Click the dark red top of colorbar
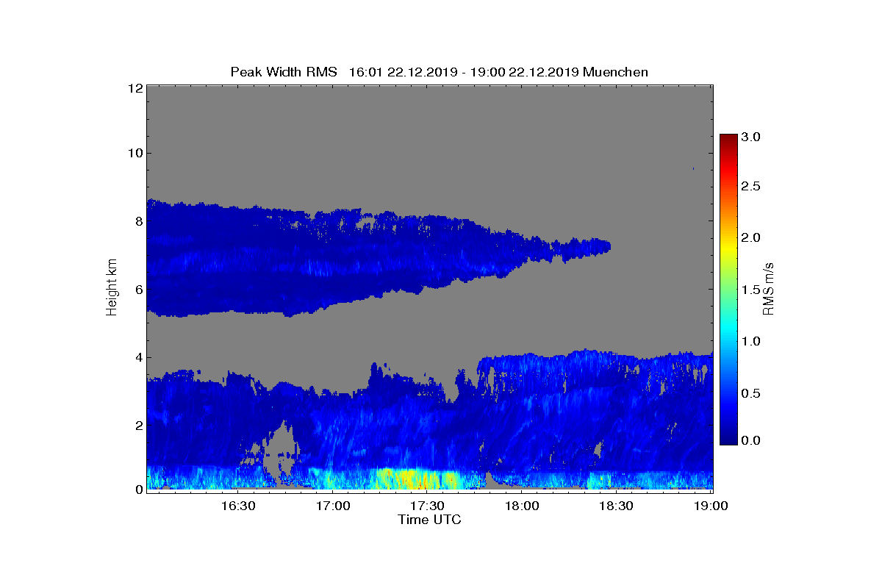882x588 pixels. point(728,140)
